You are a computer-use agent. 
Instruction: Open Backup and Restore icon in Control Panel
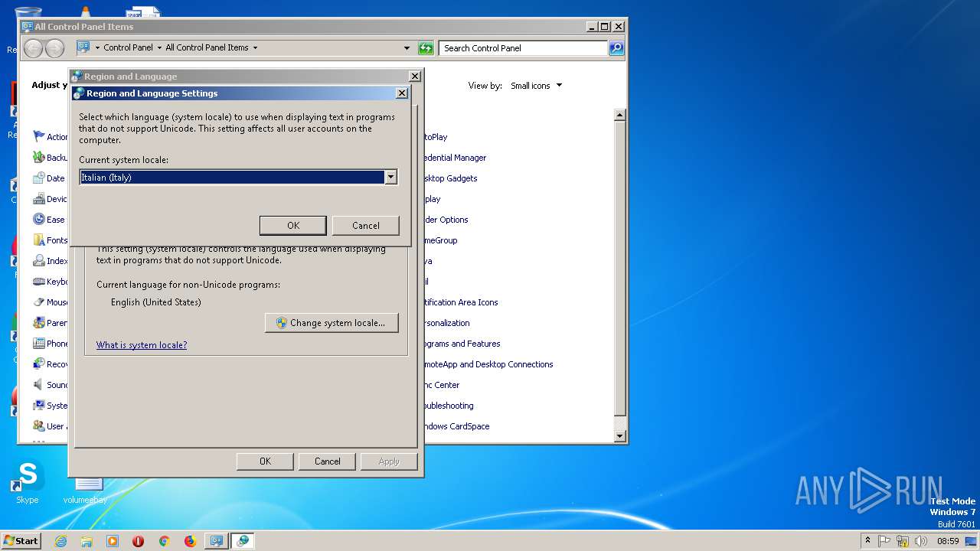39,157
